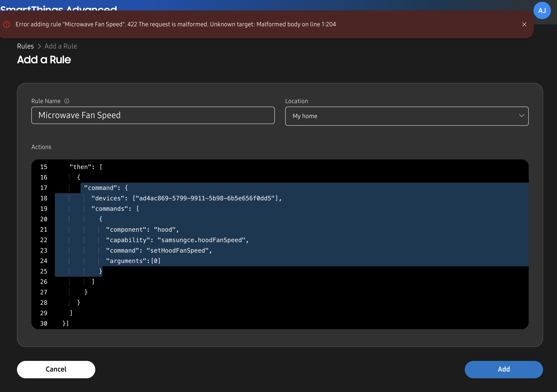This screenshot has height=392, width=557.
Task: Click the breadcrumb chevron separator
Action: click(x=39, y=46)
